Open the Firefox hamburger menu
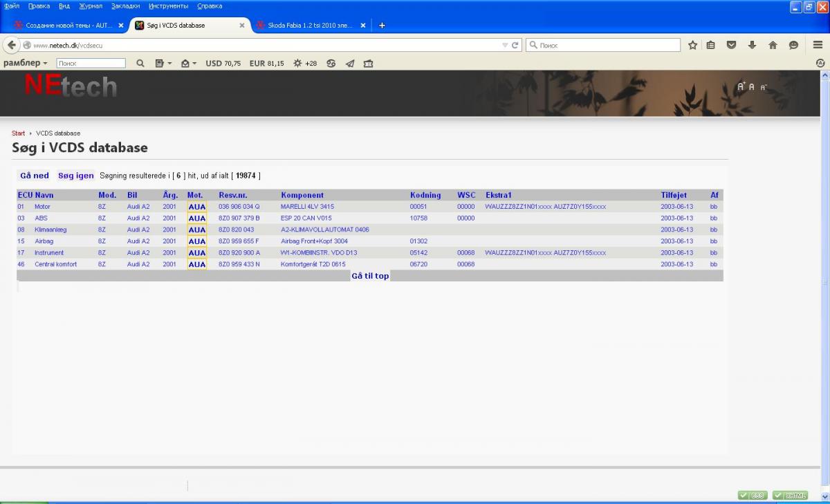Screen dimensions: 830x504 pos(817,45)
